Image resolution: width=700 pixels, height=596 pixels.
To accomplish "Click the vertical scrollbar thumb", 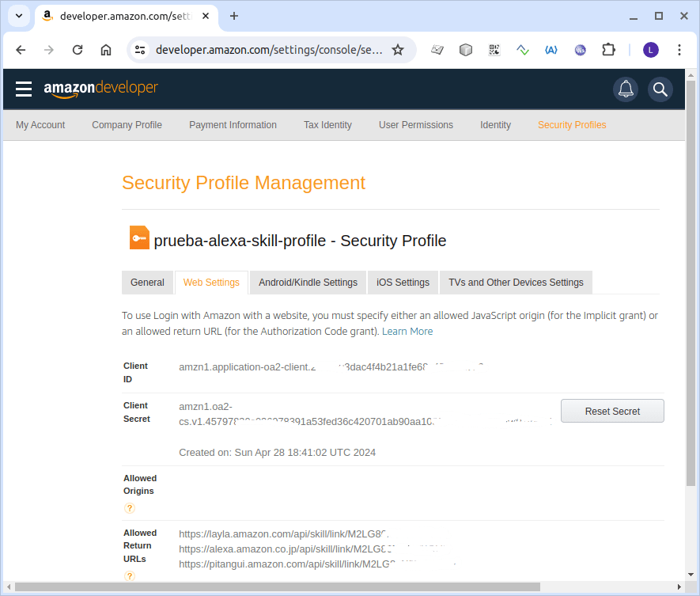I will (x=691, y=283).
